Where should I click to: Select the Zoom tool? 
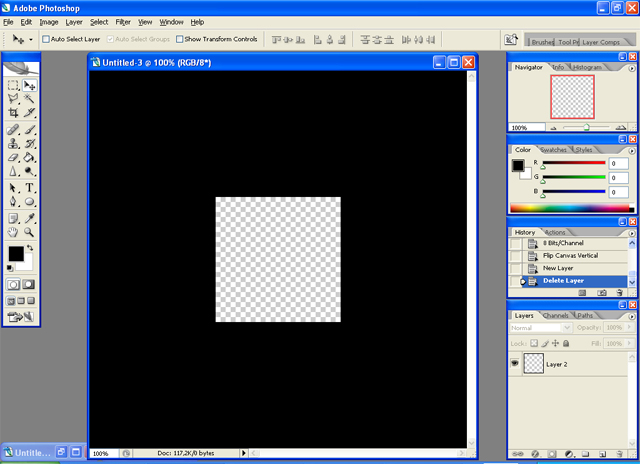(29, 232)
